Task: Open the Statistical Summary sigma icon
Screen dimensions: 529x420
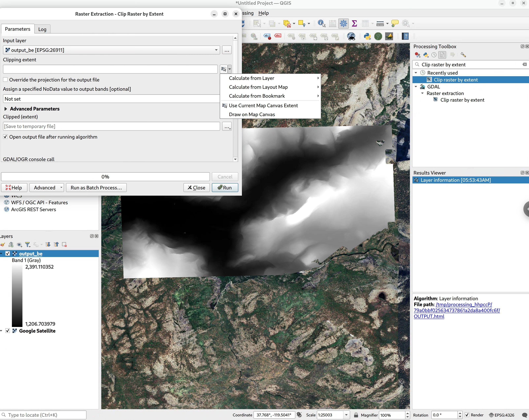Action: point(354,24)
